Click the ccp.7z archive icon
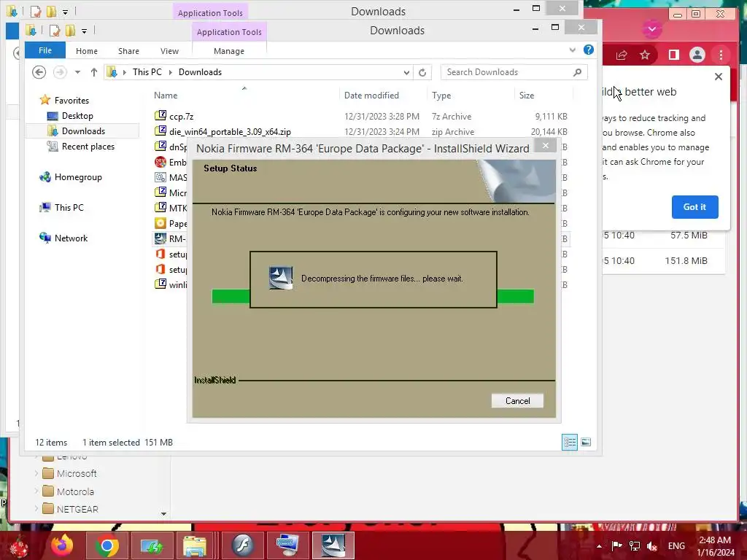 [x=160, y=116]
